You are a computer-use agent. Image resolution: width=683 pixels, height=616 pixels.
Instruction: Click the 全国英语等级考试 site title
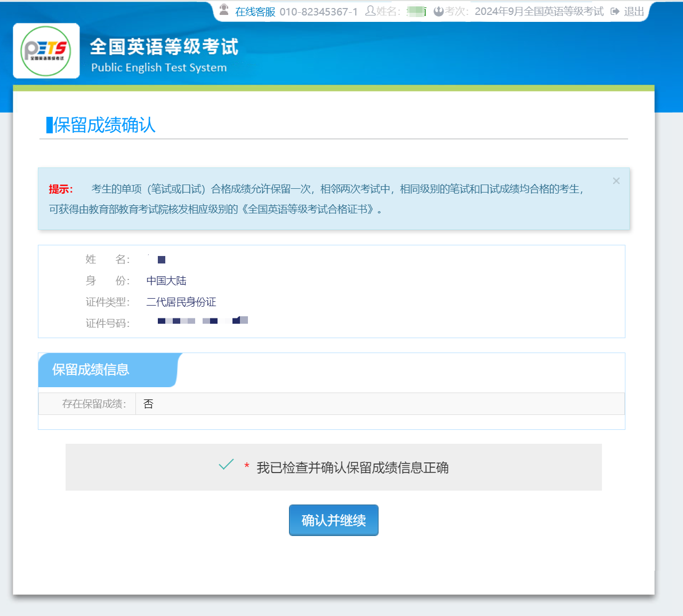(x=164, y=47)
